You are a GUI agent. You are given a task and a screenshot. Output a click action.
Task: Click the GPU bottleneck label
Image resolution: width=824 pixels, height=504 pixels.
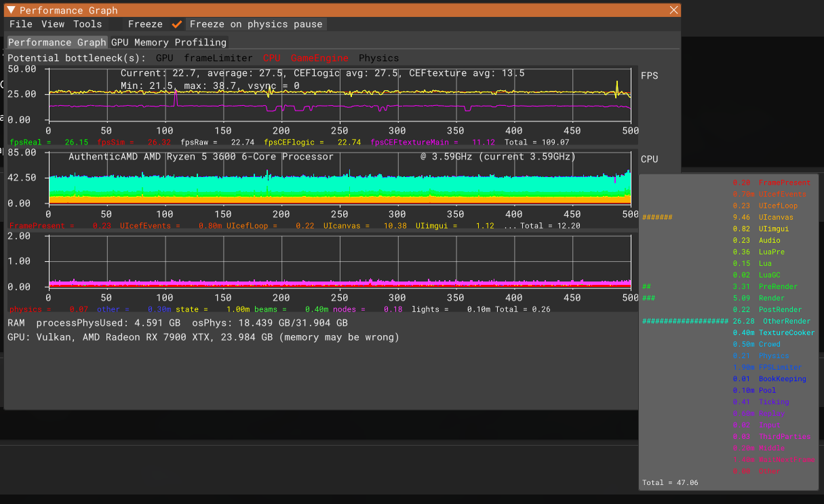164,58
